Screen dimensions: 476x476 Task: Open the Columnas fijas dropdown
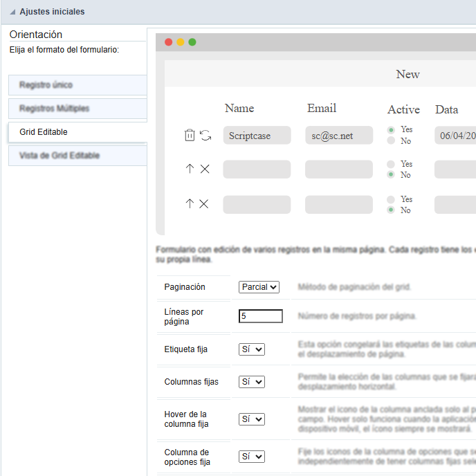click(252, 382)
